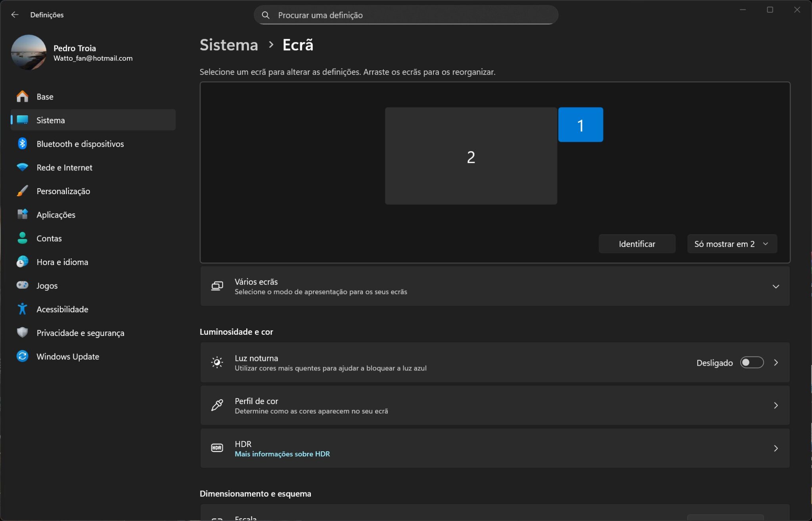Toggle the Luz noturna switch
The height and width of the screenshot is (521, 812).
(751, 363)
